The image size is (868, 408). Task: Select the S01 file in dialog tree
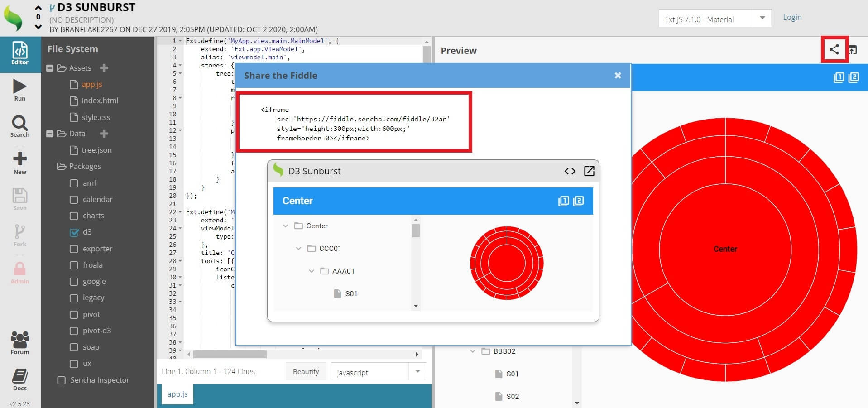[x=351, y=293]
